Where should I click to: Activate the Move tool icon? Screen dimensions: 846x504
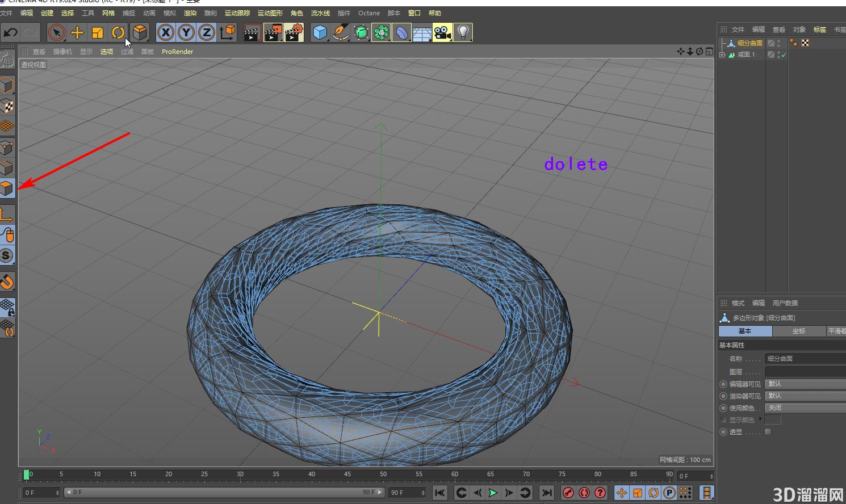pyautogui.click(x=77, y=32)
